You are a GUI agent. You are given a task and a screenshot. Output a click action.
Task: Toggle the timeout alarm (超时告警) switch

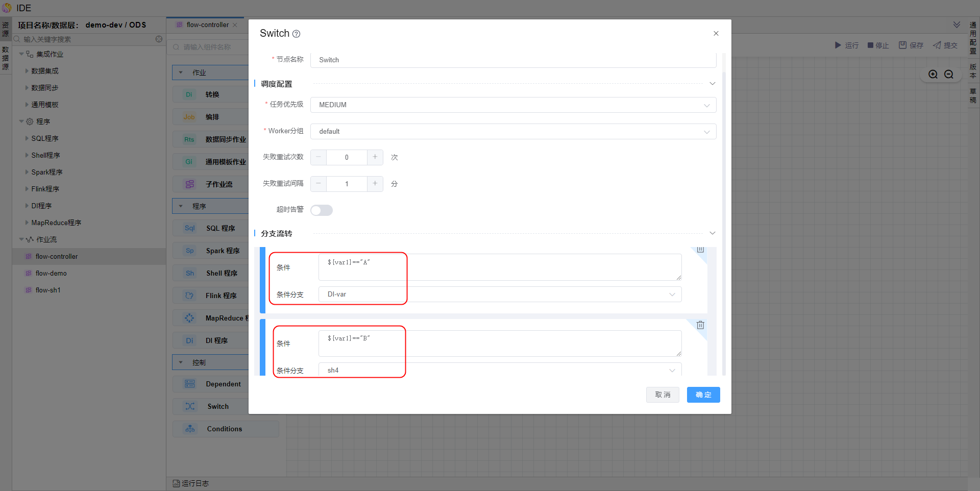point(322,210)
